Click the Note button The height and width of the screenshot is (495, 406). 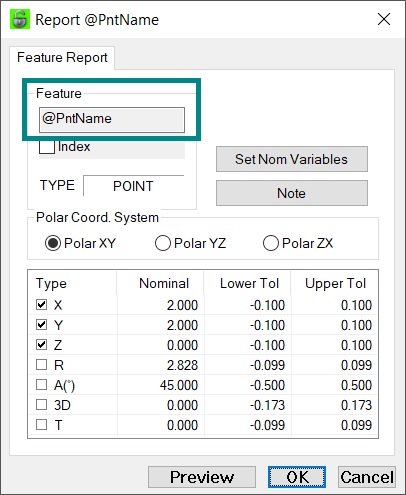292,193
